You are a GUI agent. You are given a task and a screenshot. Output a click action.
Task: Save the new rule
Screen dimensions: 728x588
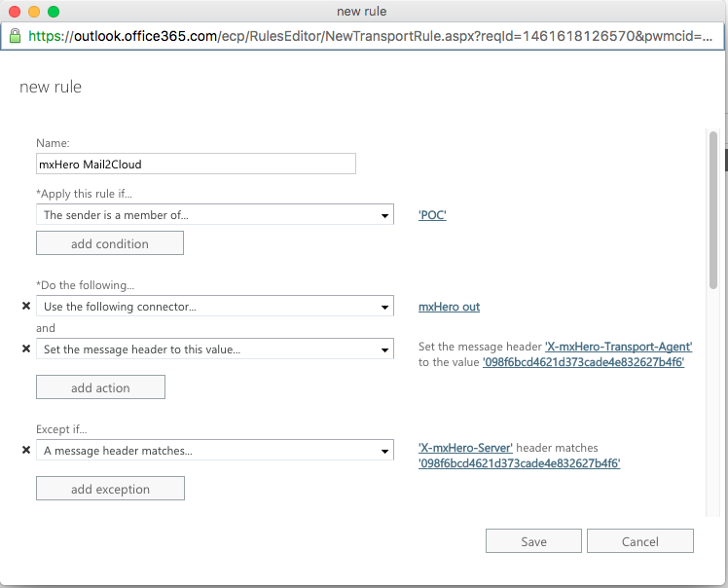point(533,541)
